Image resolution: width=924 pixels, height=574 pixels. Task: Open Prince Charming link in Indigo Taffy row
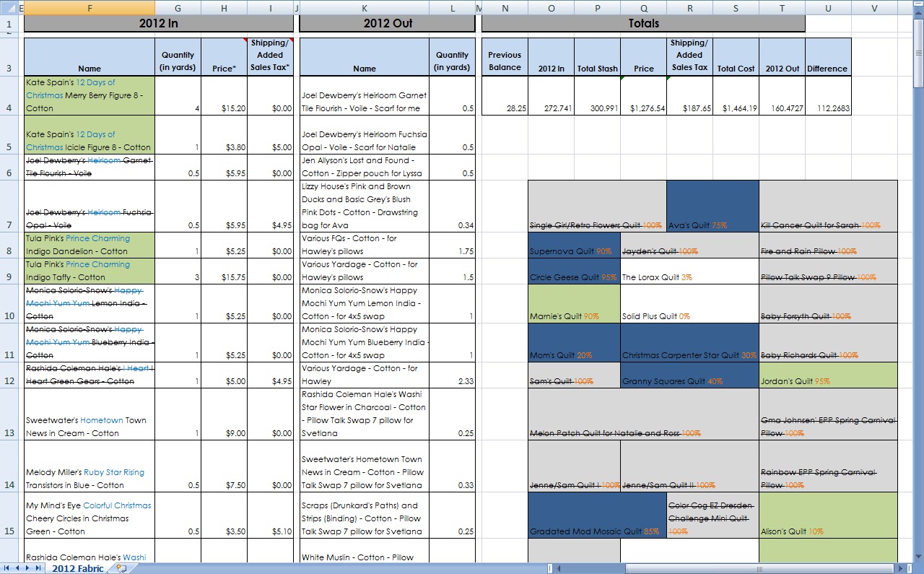click(98, 264)
